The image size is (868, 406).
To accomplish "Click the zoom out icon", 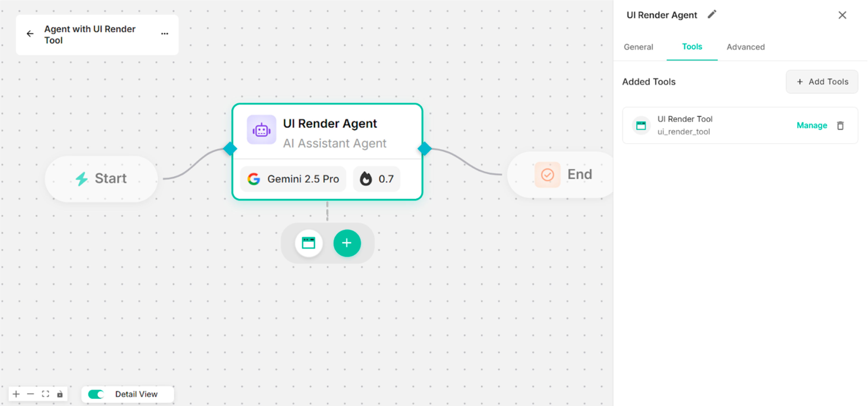I will (31, 394).
